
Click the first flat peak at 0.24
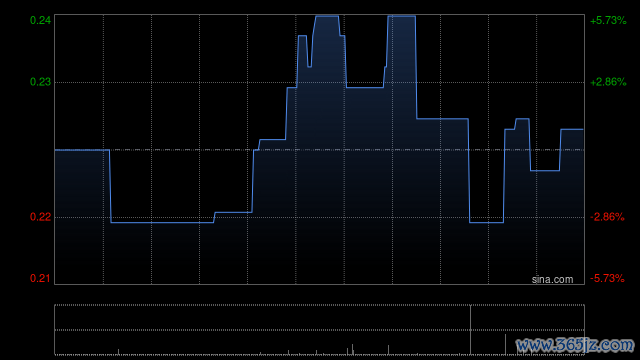327,16
